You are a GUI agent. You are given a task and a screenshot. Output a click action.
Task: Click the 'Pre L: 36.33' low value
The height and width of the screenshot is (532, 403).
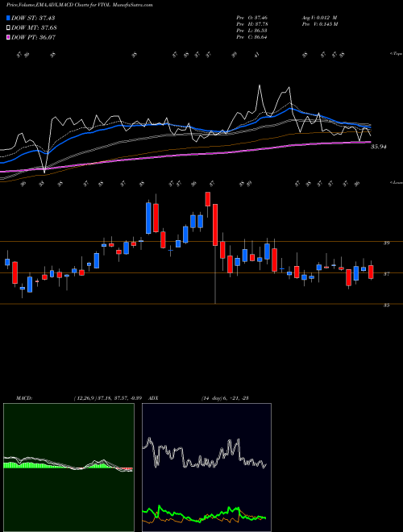(252, 30)
